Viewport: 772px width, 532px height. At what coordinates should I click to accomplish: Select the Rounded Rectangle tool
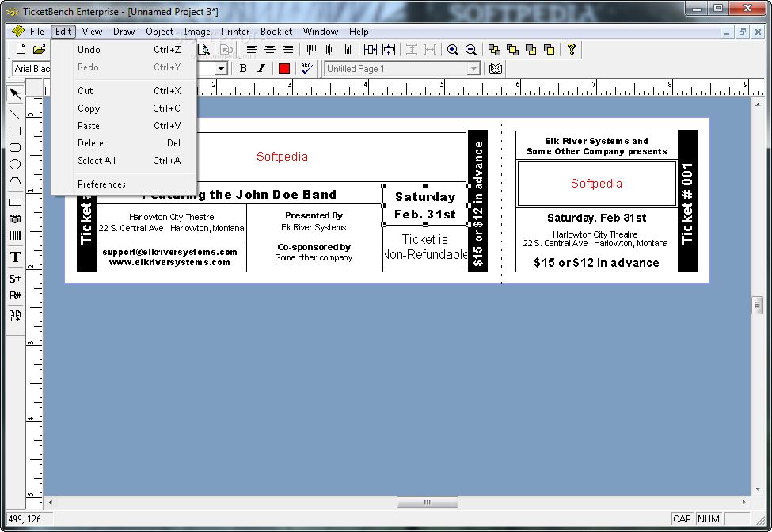[x=15, y=147]
